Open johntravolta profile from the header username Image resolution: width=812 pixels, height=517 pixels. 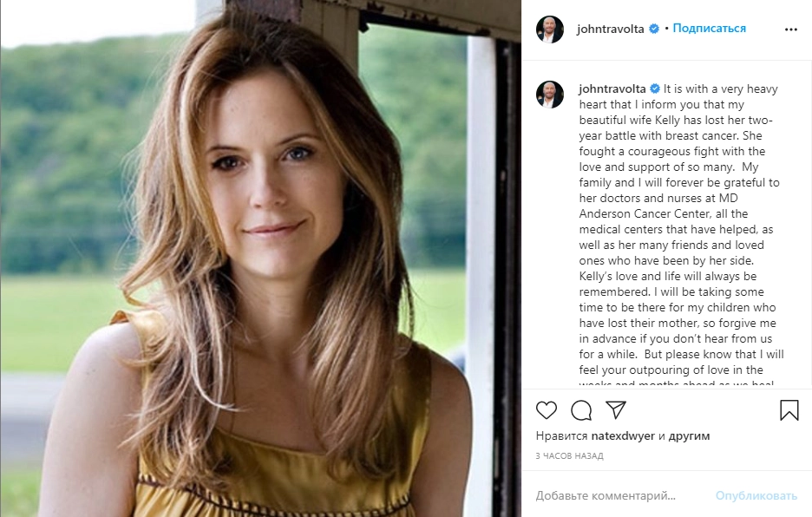coord(610,29)
